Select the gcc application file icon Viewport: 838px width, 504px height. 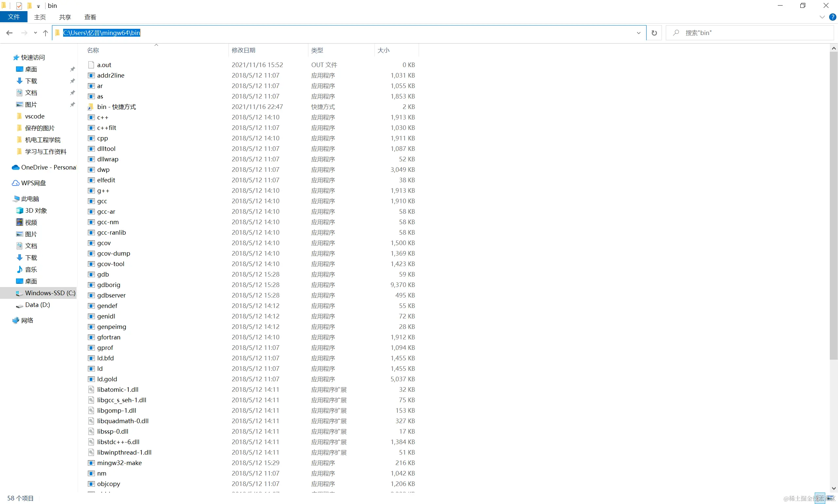click(x=91, y=201)
